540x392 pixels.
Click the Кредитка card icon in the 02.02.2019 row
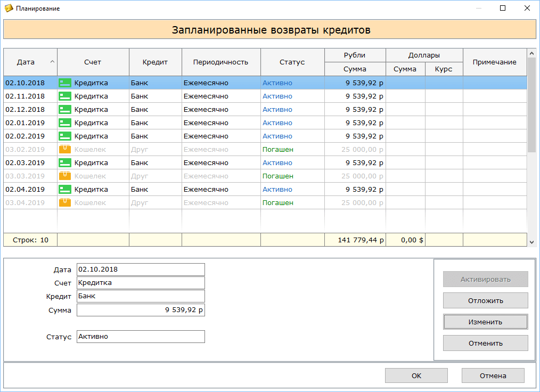[x=65, y=136]
